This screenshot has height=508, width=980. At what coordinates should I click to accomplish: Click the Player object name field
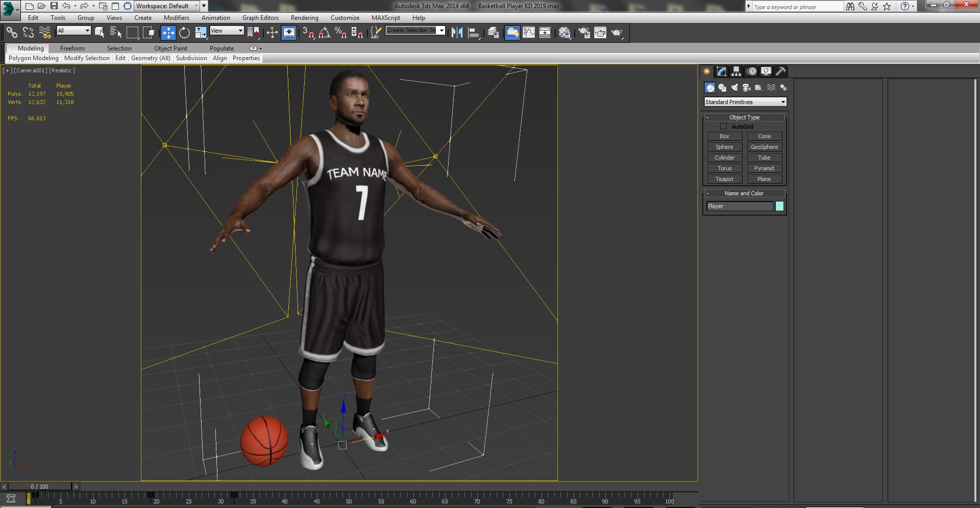[x=740, y=206]
